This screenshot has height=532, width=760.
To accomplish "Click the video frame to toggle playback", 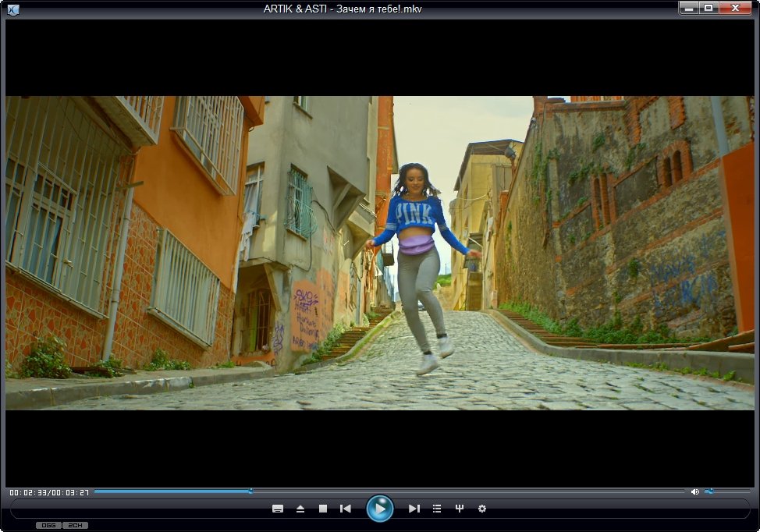I will (x=380, y=253).
